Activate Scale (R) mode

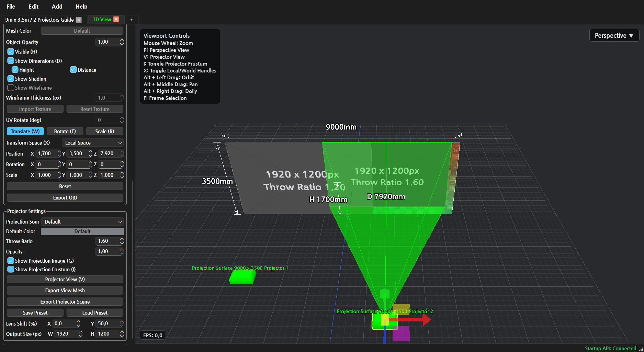[x=105, y=131]
